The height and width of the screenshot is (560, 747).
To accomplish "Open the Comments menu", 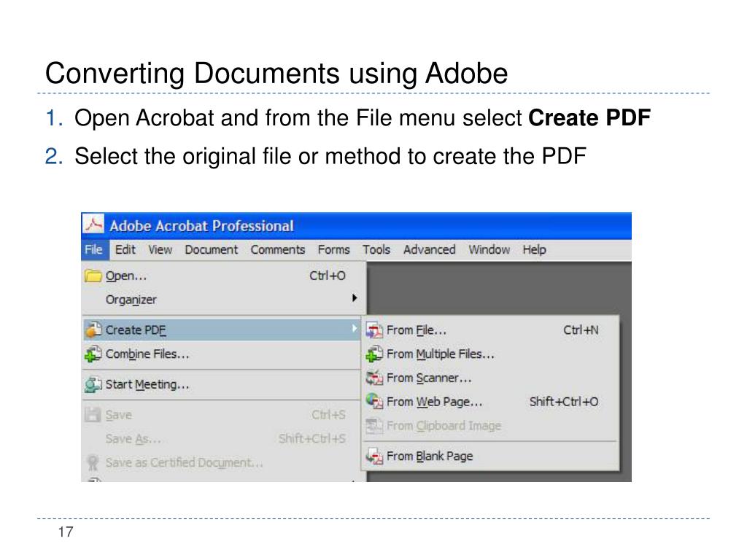I will point(278,249).
